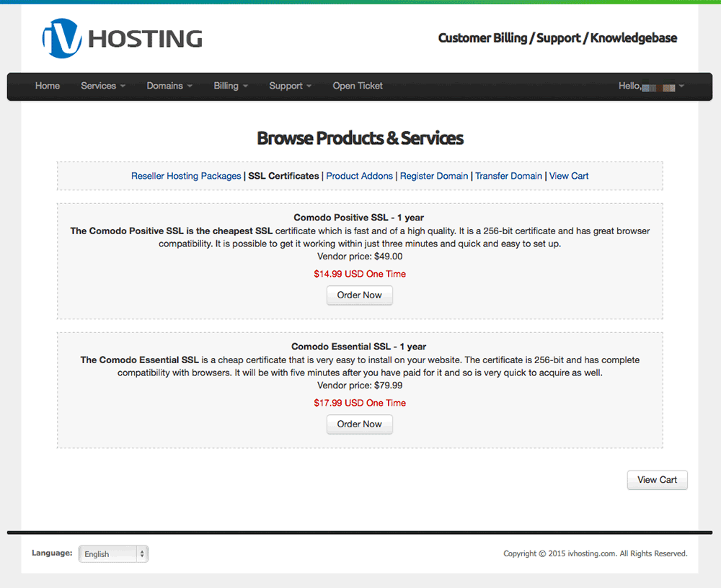Viewport: 721px width, 588px height.
Task: Click the View Cart button
Action: click(657, 480)
